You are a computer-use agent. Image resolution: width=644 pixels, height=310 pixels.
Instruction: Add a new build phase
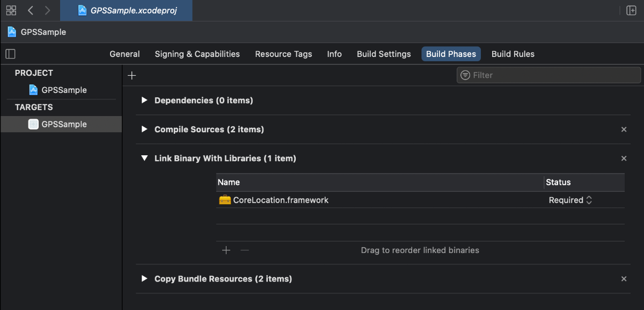click(x=131, y=75)
